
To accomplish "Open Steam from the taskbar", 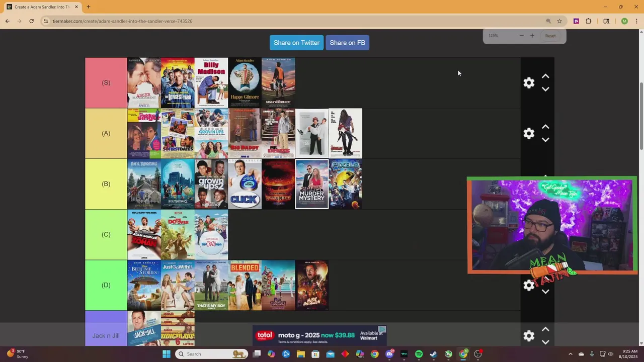I will click(x=433, y=354).
